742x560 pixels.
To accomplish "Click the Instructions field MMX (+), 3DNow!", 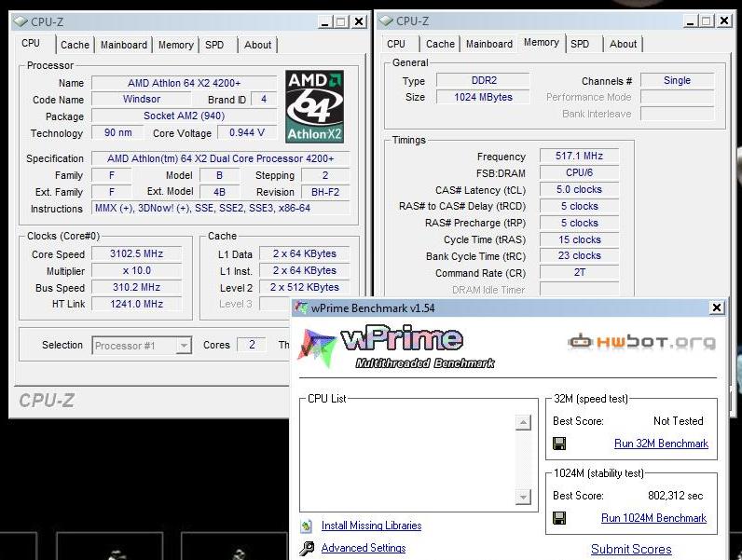I will coord(221,208).
